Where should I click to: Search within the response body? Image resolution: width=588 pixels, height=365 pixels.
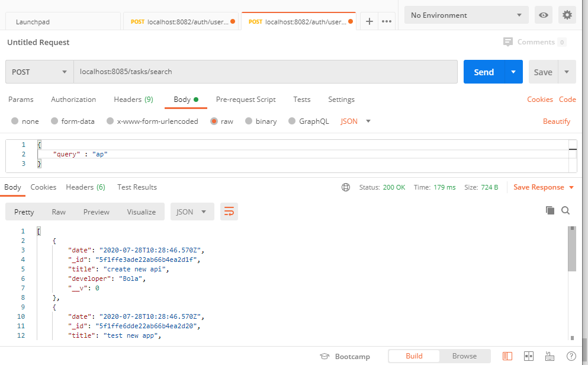[x=565, y=210]
